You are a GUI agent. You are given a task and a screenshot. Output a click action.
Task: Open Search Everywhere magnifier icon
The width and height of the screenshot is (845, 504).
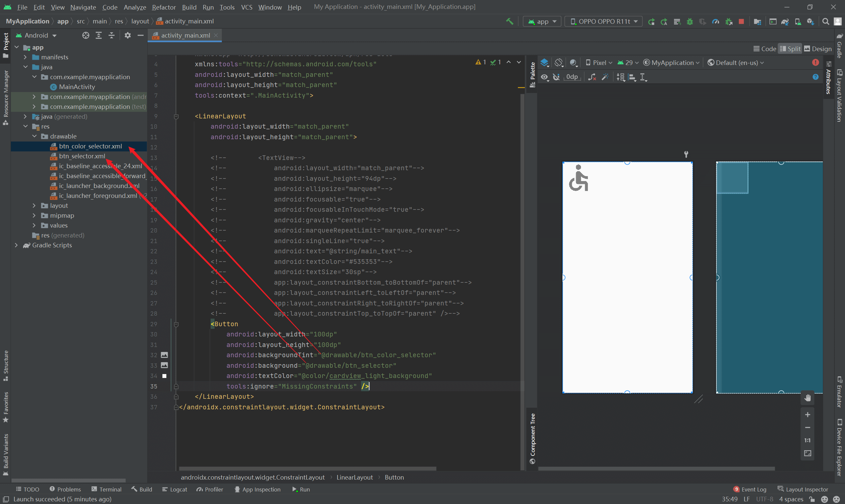(x=825, y=21)
